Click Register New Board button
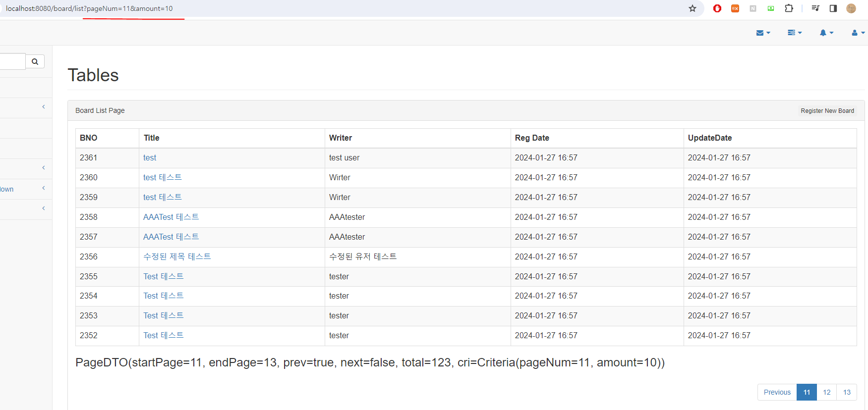 [x=827, y=111]
